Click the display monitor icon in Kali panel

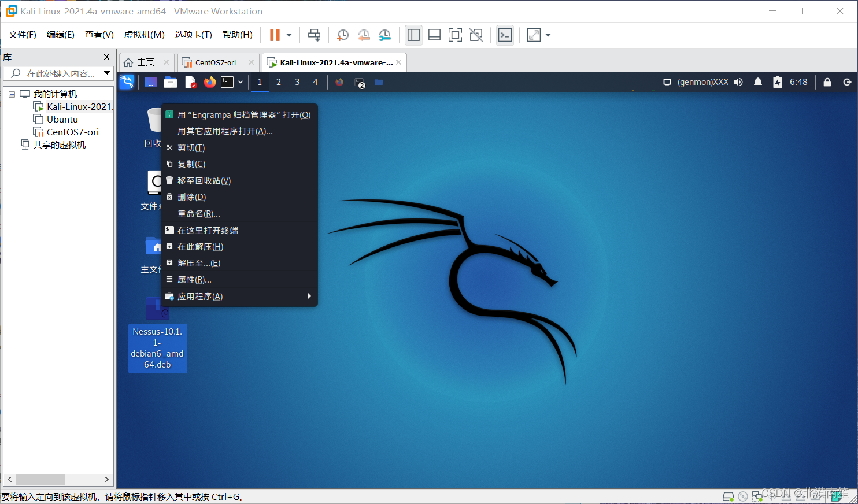[667, 82]
